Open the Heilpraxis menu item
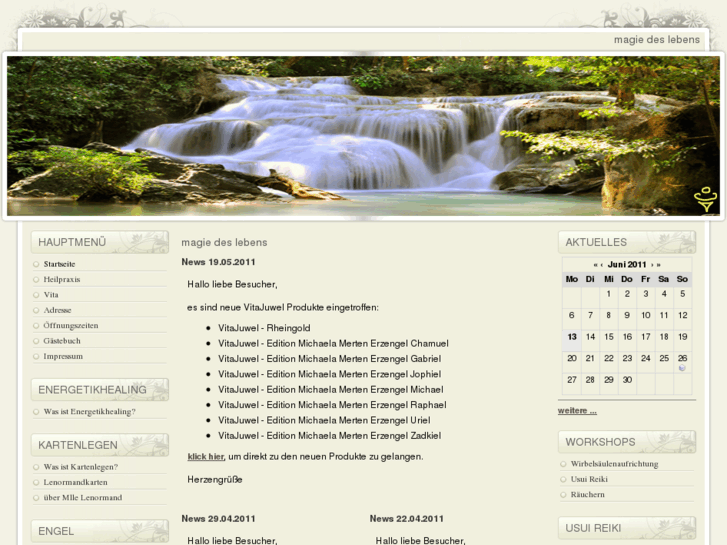 point(62,279)
